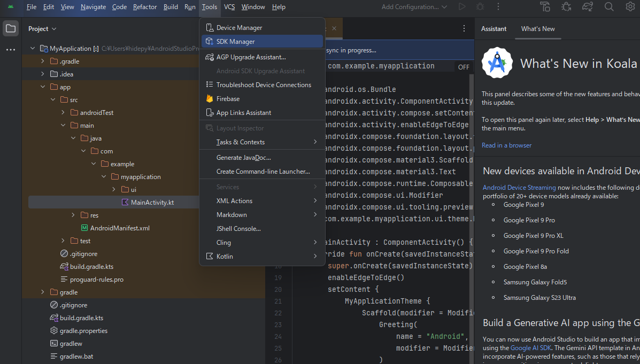This screenshot has height=364, width=640.
Task: Expand the .gradle folder
Action: 43,61
